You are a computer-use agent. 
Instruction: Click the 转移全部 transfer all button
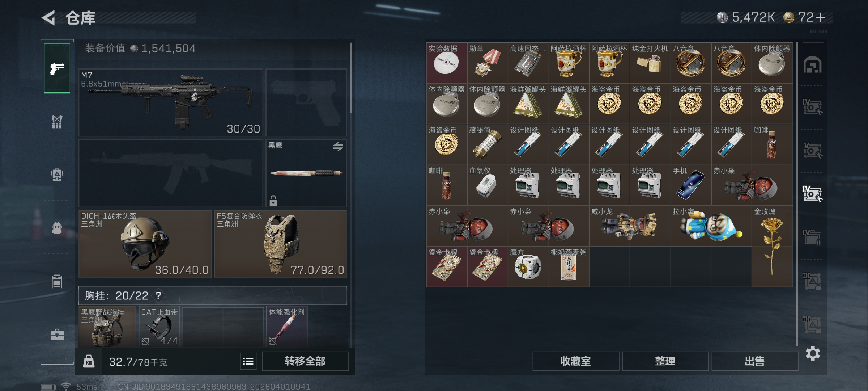point(305,361)
